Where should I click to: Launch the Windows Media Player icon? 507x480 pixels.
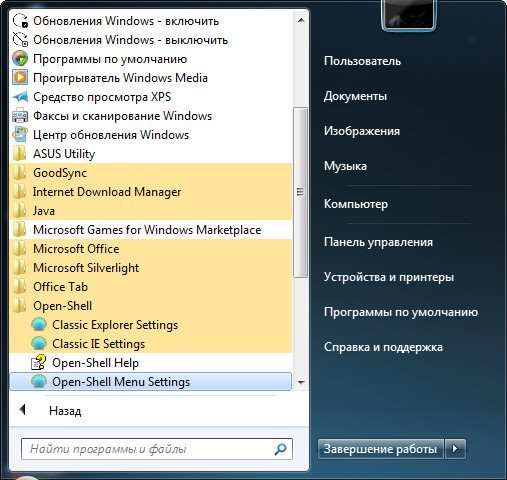[20, 78]
